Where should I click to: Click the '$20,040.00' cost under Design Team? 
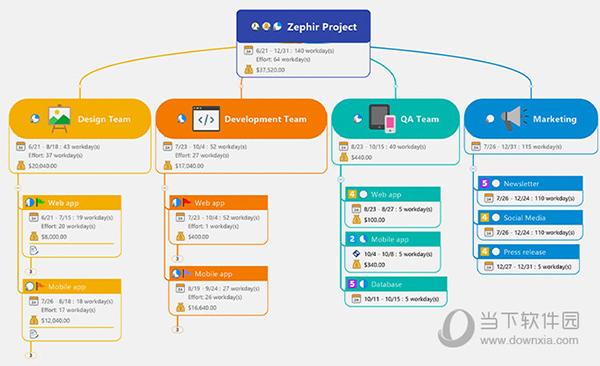pyautogui.click(x=43, y=166)
